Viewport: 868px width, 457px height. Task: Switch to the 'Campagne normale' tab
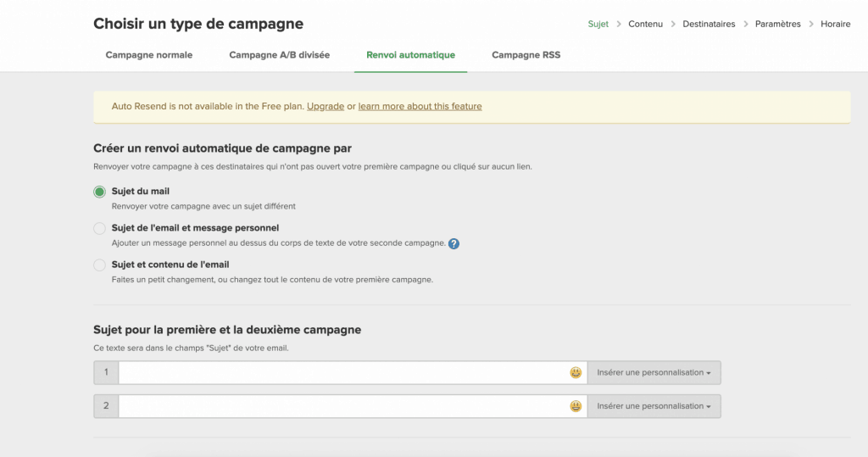click(x=148, y=55)
